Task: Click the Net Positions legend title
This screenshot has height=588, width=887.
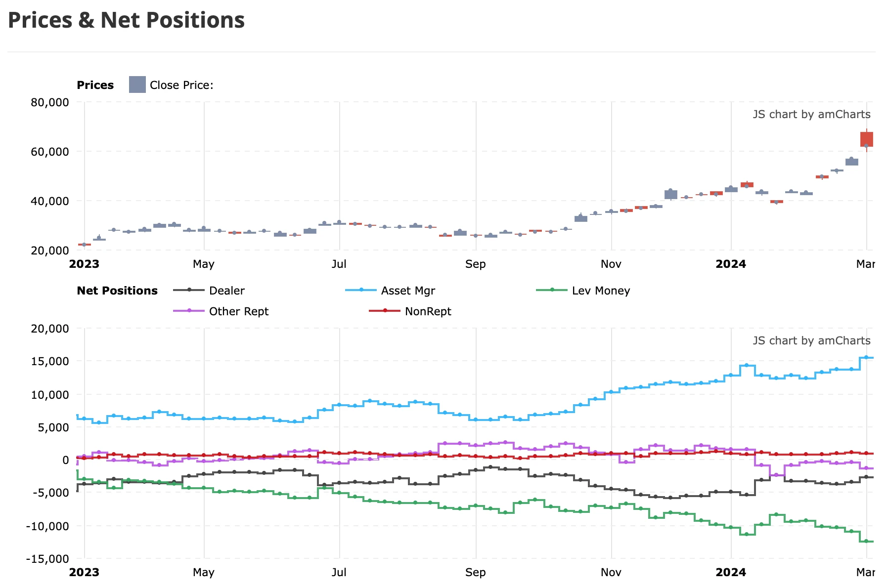Action: 117,291
